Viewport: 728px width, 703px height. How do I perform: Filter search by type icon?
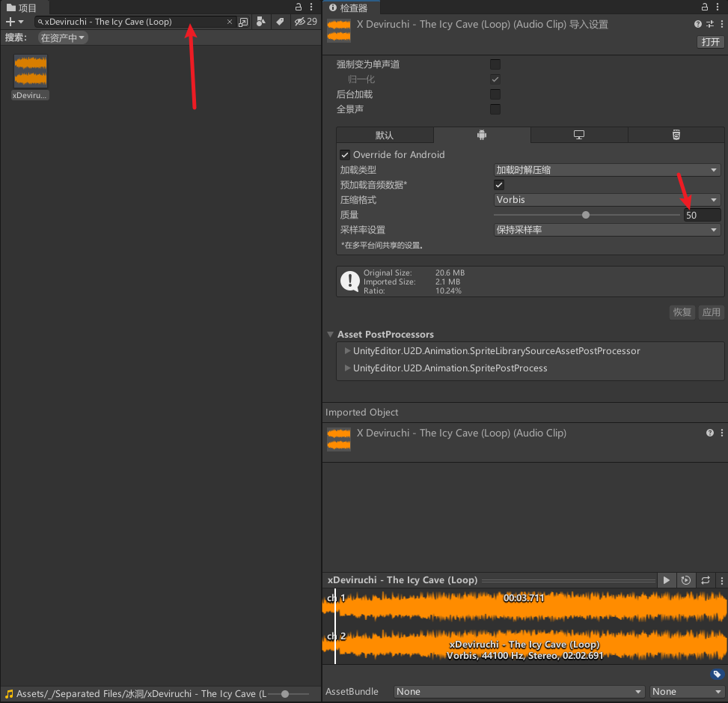[x=261, y=22]
